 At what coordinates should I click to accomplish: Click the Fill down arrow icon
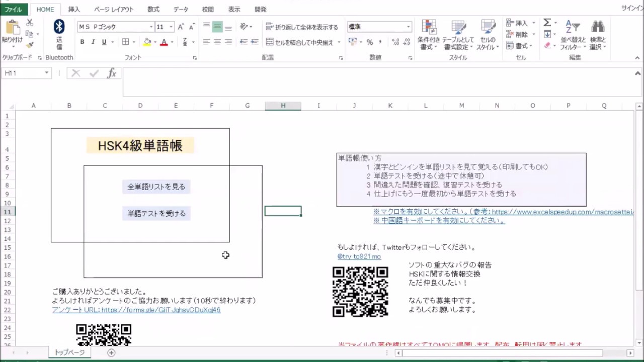[x=547, y=34]
